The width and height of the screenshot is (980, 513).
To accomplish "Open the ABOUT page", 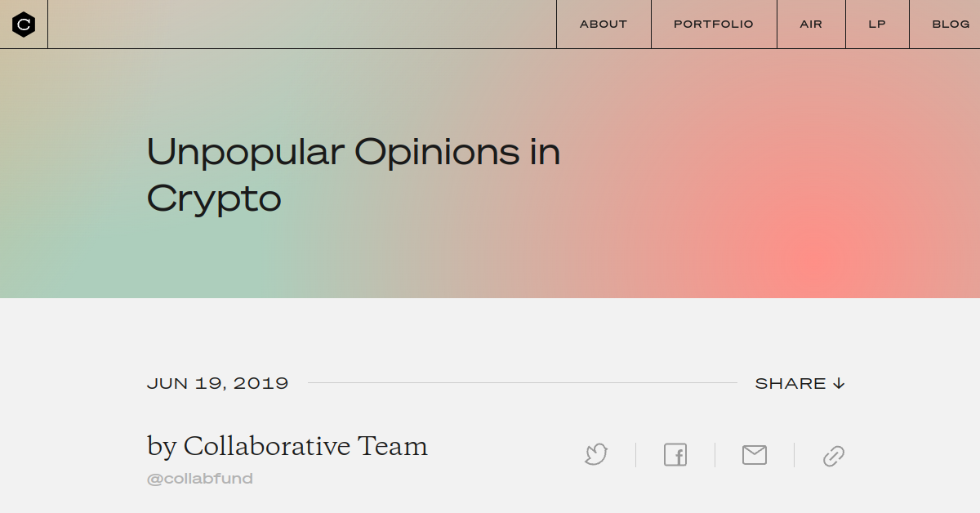I will click(603, 24).
